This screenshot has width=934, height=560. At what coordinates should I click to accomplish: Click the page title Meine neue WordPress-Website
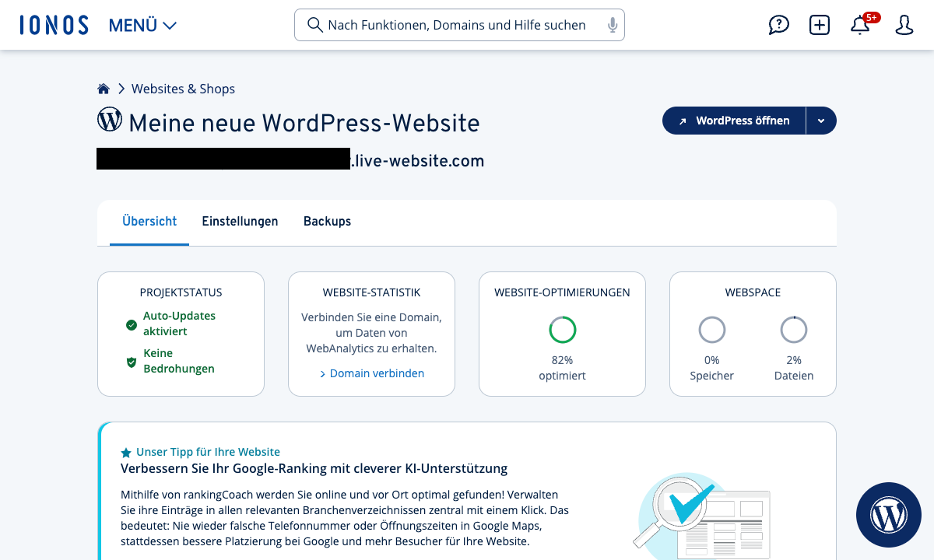[304, 123]
